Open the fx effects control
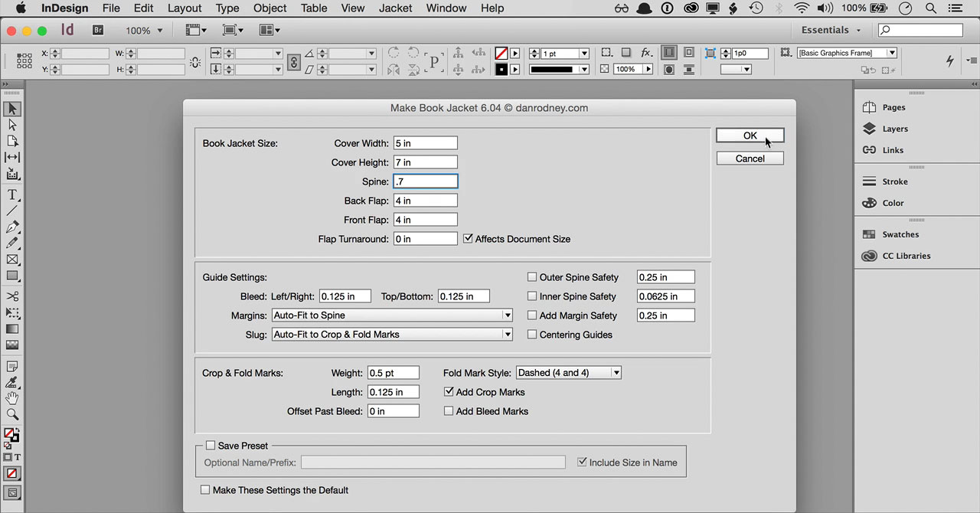980x513 pixels. 647,53
